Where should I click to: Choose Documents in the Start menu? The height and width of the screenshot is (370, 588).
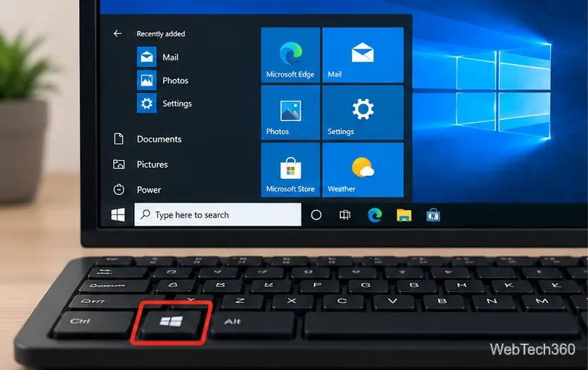point(159,139)
